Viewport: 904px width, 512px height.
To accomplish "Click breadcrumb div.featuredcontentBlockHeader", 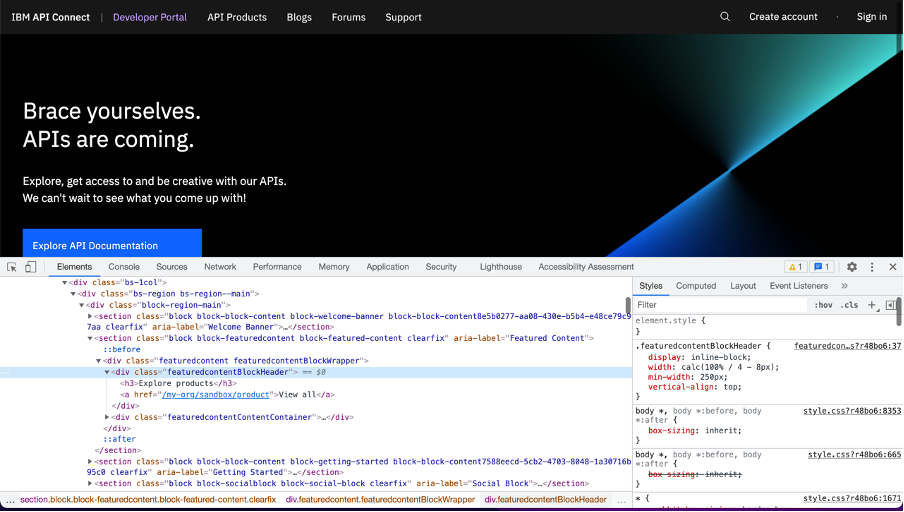I will 545,500.
